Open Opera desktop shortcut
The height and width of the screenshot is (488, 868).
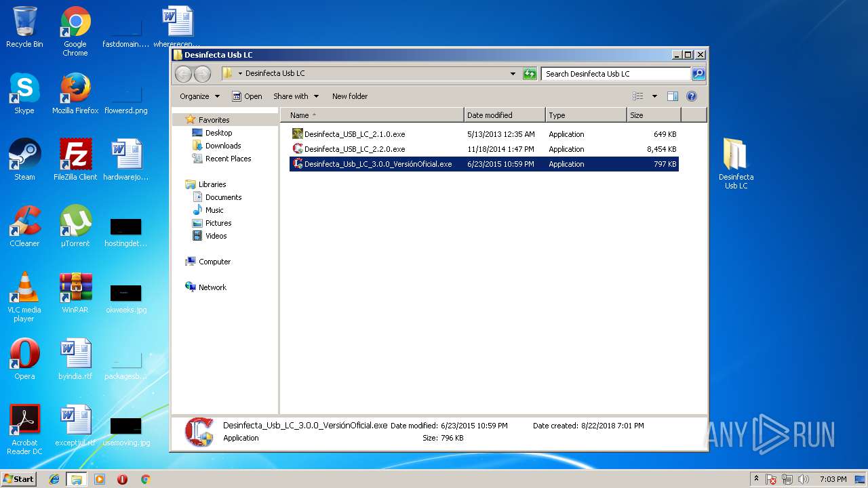coord(24,359)
